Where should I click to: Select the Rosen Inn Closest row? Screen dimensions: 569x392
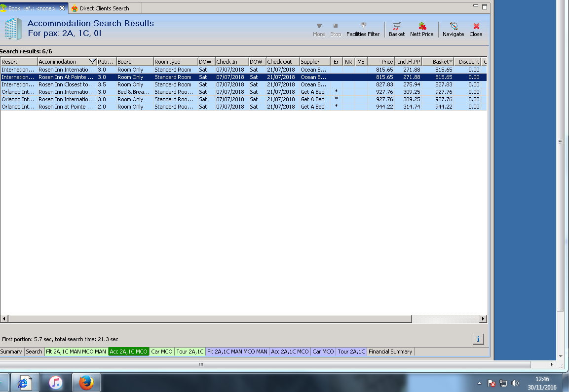66,84
